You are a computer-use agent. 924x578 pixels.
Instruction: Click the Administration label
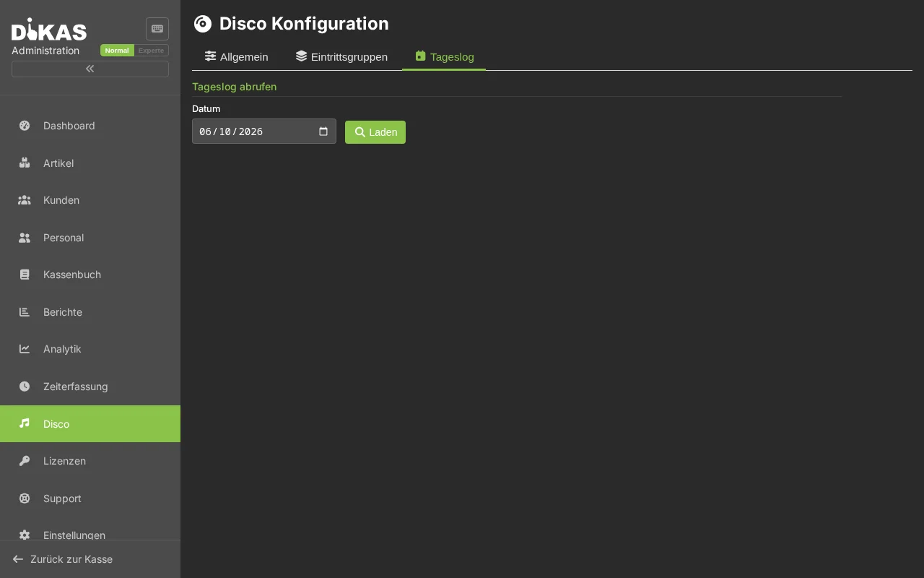pos(45,51)
